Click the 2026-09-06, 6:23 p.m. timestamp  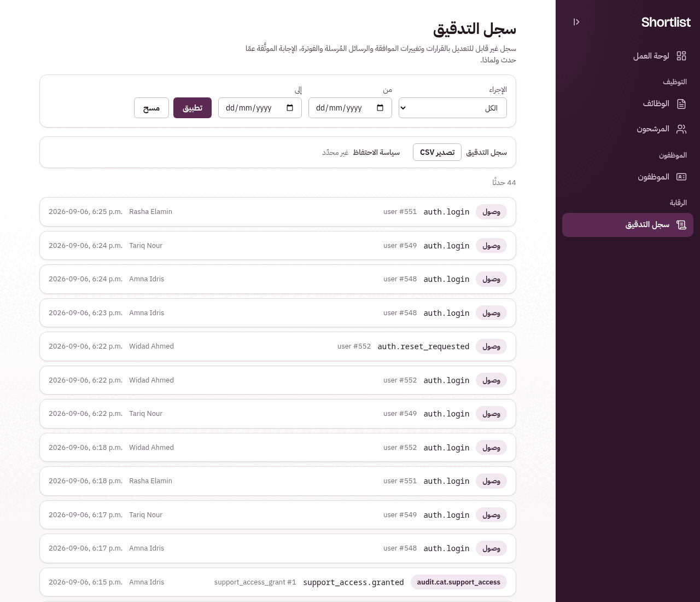pyautogui.click(x=85, y=313)
